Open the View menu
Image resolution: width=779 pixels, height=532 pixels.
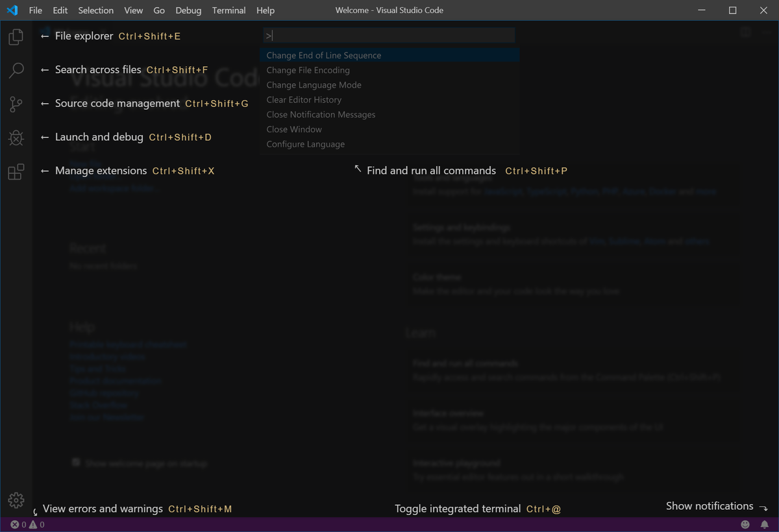click(134, 10)
